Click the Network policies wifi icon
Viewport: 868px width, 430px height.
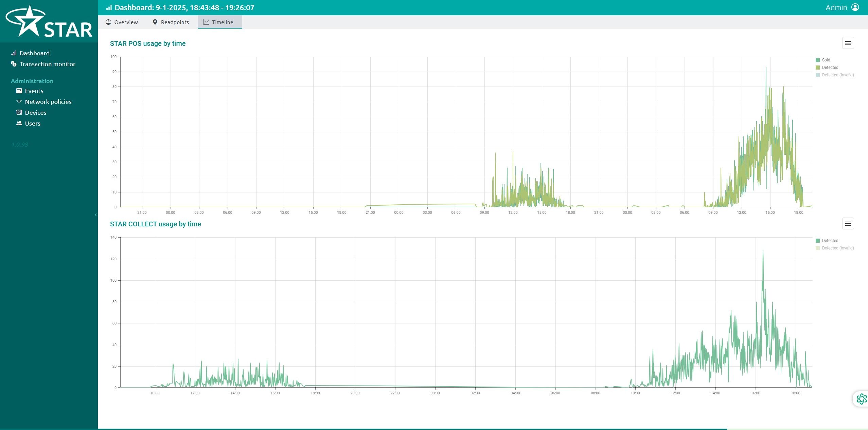19,101
